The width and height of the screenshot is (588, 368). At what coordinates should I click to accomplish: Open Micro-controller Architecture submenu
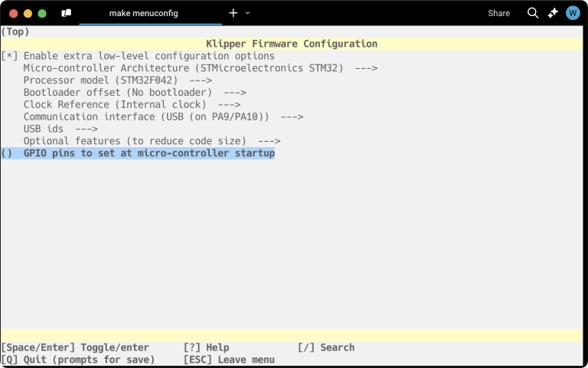(201, 68)
